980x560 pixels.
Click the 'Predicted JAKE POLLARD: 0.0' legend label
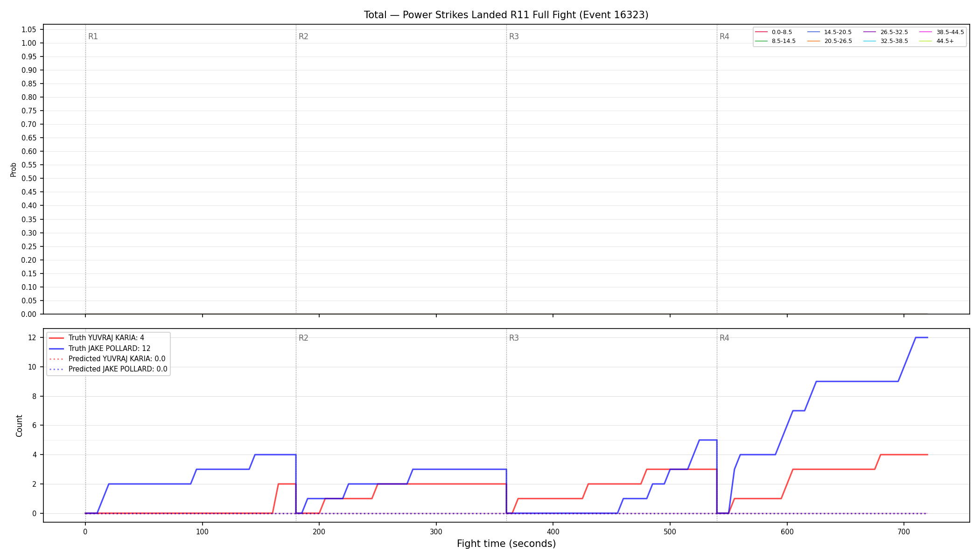[x=118, y=369]
